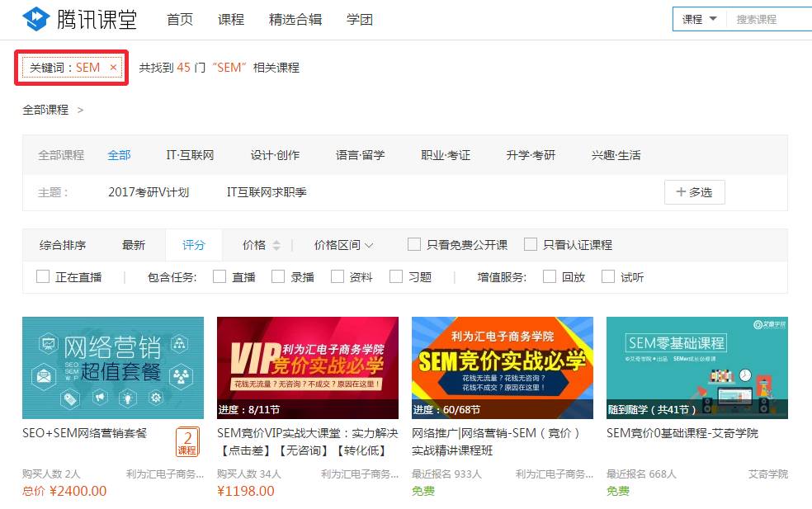Click the 最近报名 933人 text
Viewport: 812px width, 509px height.
(446, 474)
